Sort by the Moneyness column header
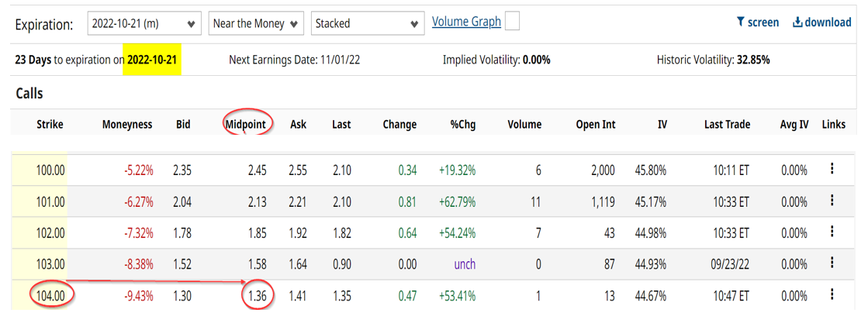This screenshot has width=868, height=323. point(127,124)
